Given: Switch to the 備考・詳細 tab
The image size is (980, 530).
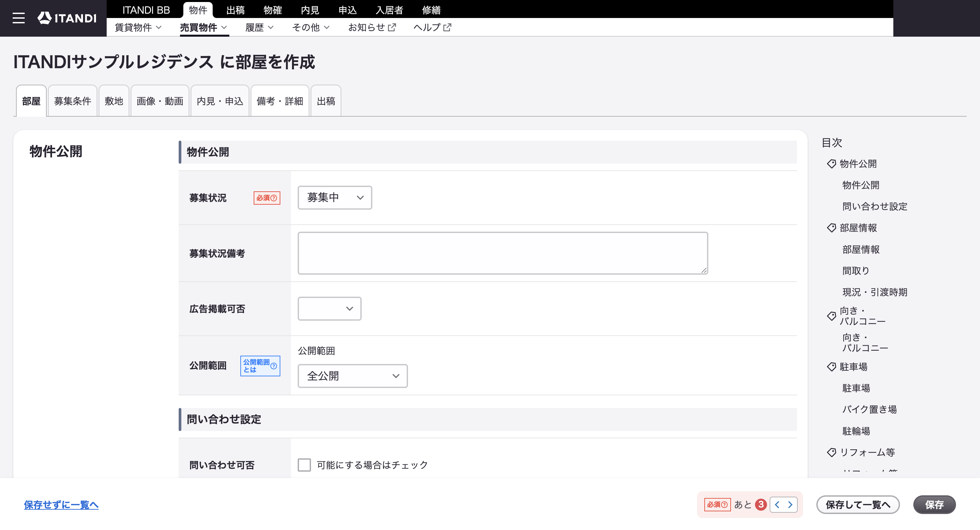Looking at the screenshot, I should coord(280,101).
